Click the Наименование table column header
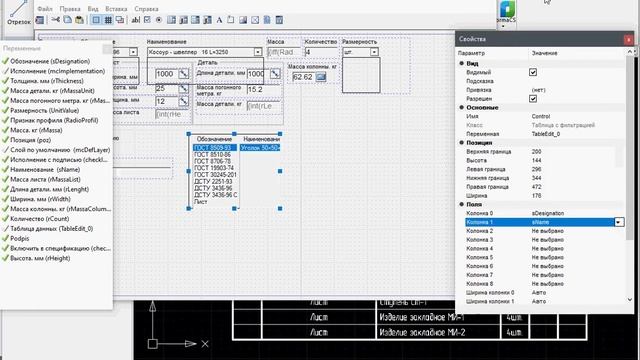The image size is (640, 360). point(261,139)
